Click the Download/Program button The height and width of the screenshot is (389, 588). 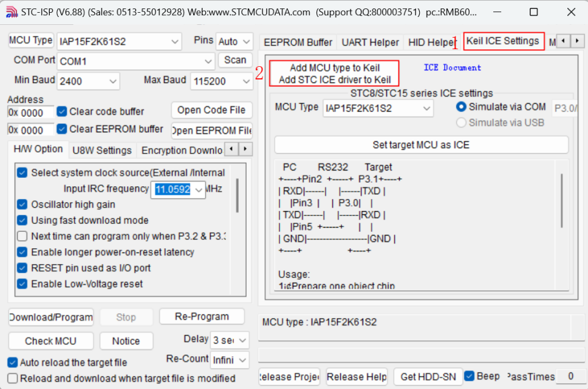[x=51, y=317]
